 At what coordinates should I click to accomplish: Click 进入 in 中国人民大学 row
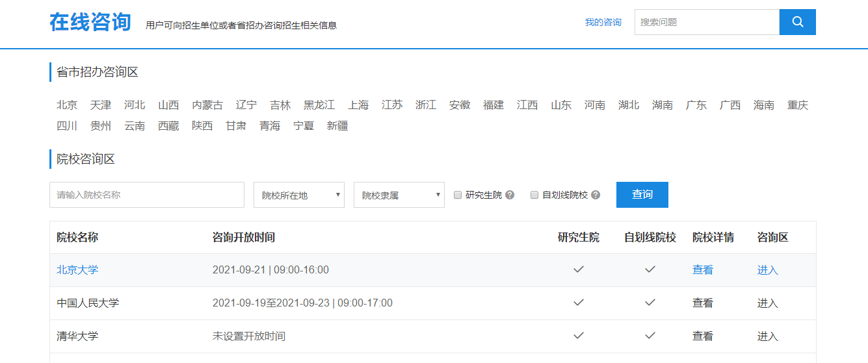click(768, 303)
